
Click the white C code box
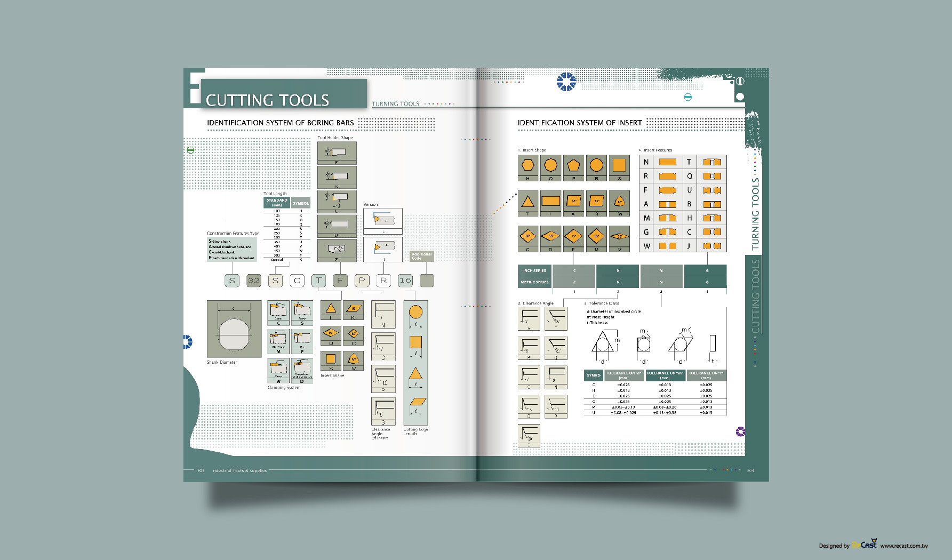tap(297, 281)
